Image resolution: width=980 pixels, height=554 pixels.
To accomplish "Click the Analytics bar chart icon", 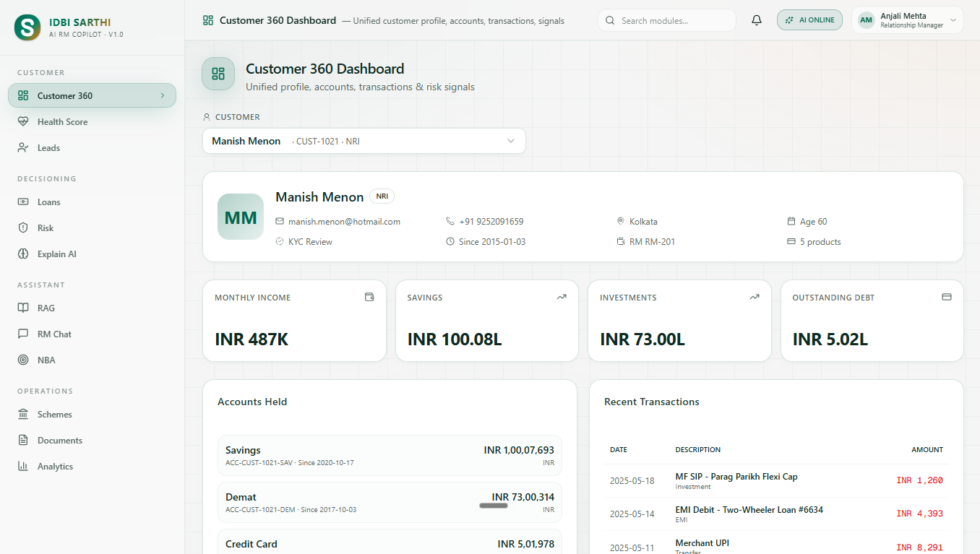I will [x=23, y=466].
